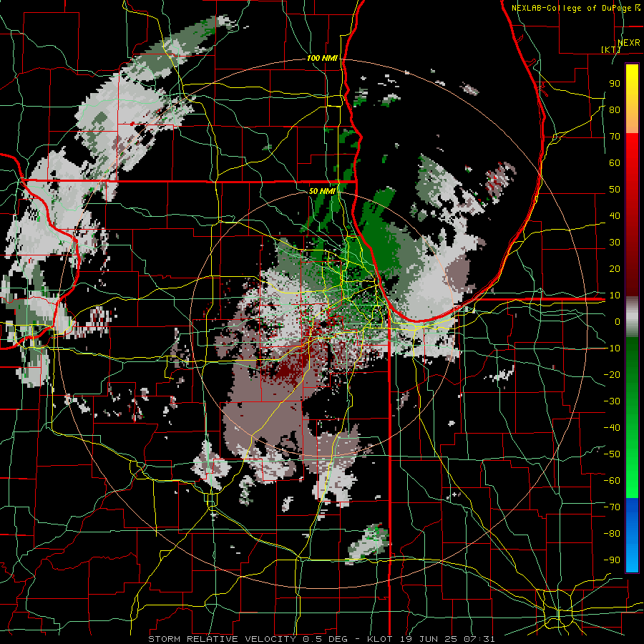Click the 50 value on velocity scale

[x=615, y=190]
